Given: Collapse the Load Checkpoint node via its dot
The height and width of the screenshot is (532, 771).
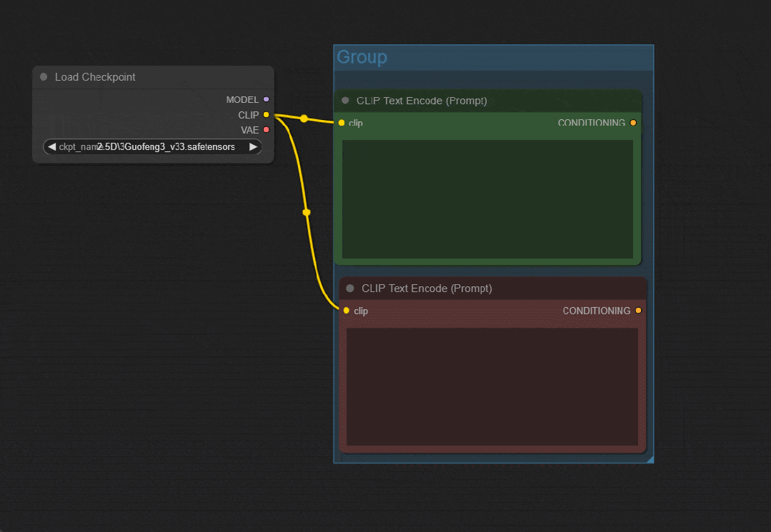Looking at the screenshot, I should click(x=44, y=77).
